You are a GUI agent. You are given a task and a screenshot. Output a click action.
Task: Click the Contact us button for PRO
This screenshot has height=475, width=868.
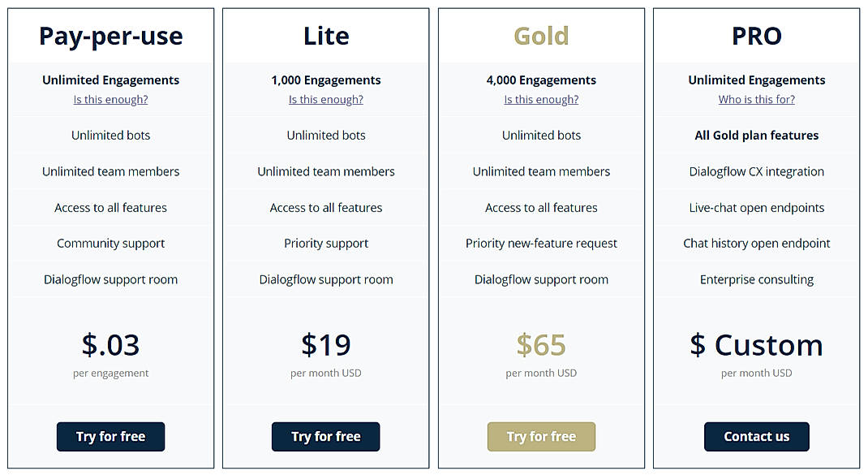point(756,437)
